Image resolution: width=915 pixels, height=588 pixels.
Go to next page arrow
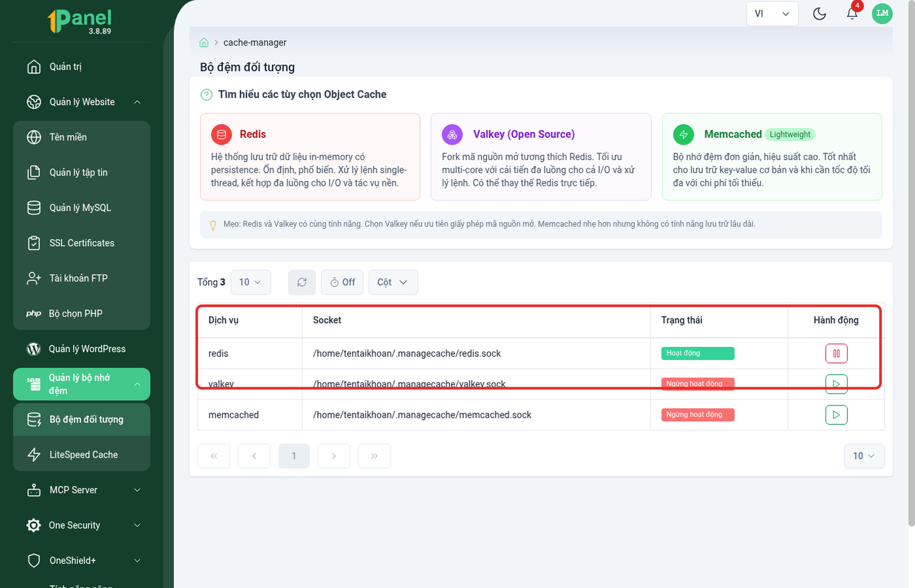point(334,456)
